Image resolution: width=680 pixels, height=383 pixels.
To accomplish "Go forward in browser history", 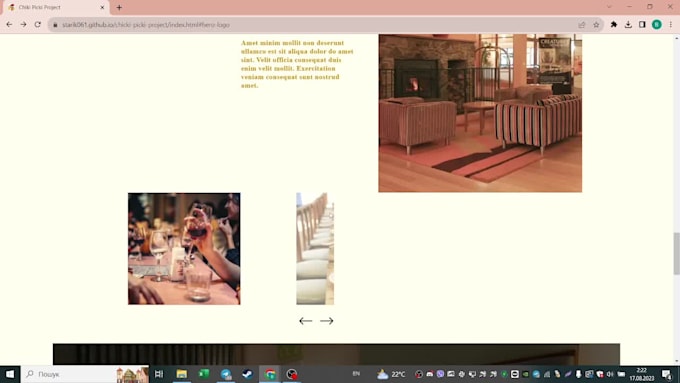I will pyautogui.click(x=23, y=25).
